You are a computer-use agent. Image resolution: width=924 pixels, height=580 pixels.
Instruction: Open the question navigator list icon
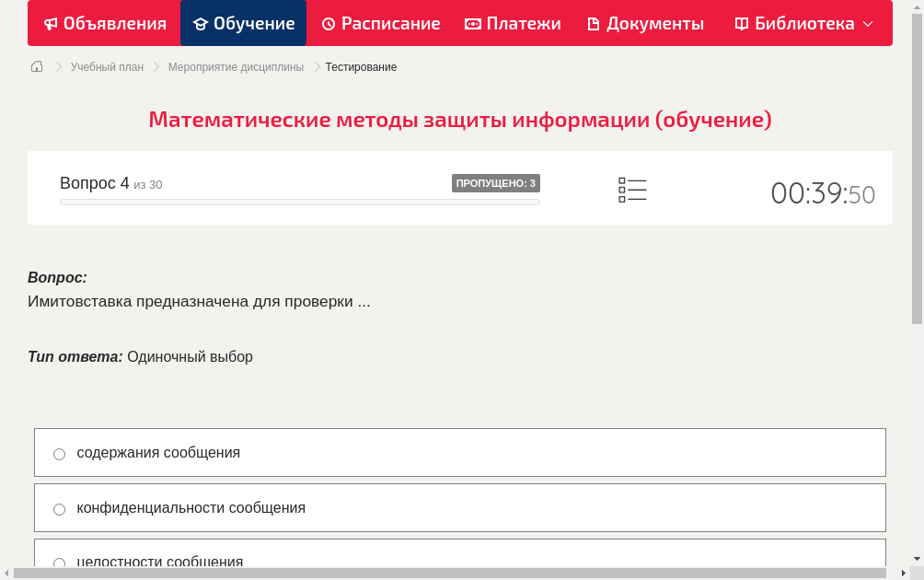tap(632, 190)
